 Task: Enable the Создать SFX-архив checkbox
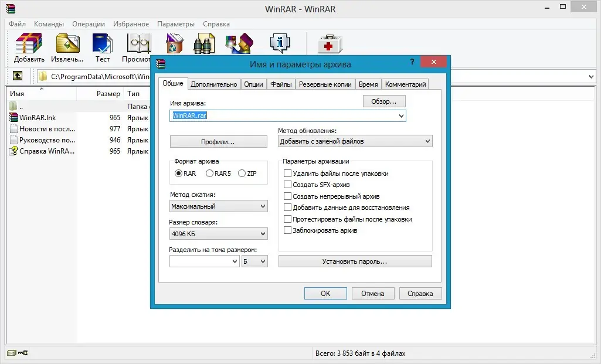(x=287, y=183)
